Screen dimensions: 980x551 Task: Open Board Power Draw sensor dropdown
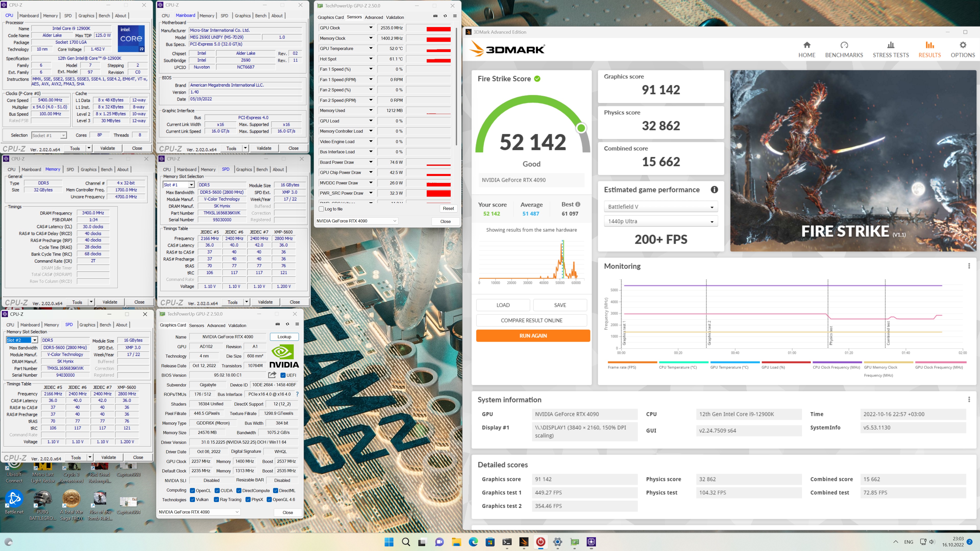coord(371,162)
